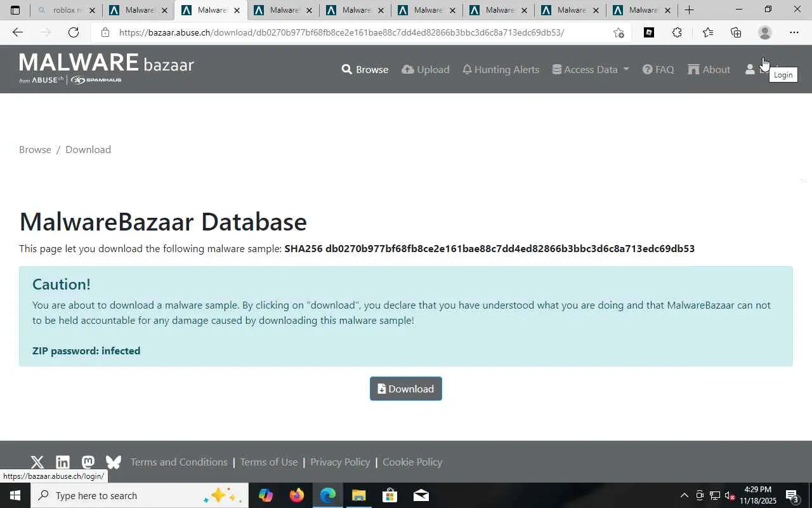The height and width of the screenshot is (508, 812).
Task: Show hidden system tray icons
Action: point(684,495)
